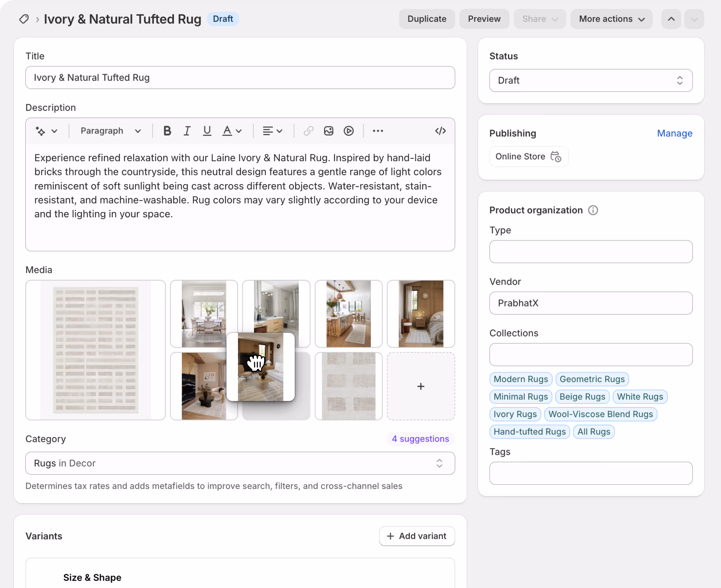This screenshot has height=588, width=721.
Task: Open the AI magic text generator
Action: click(41, 131)
